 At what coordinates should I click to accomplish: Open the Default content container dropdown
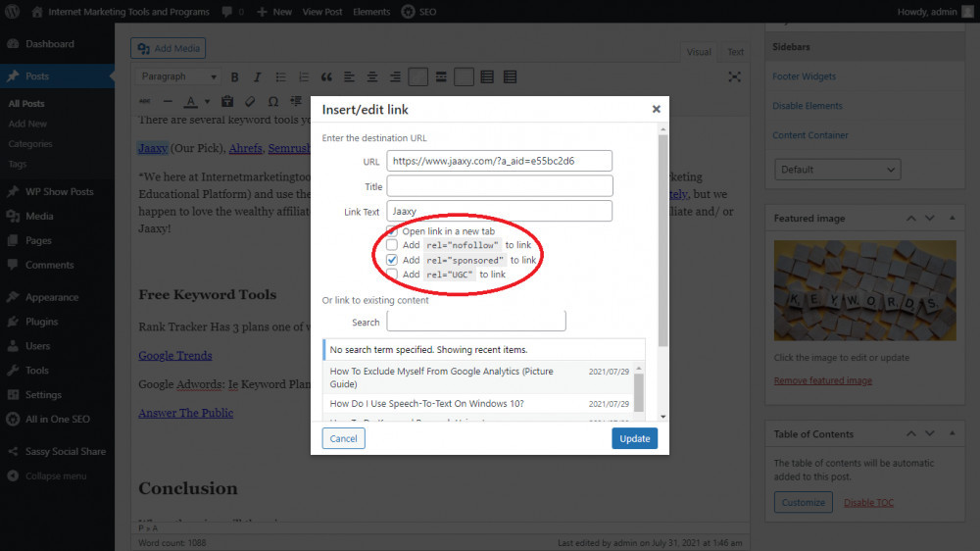coord(838,170)
